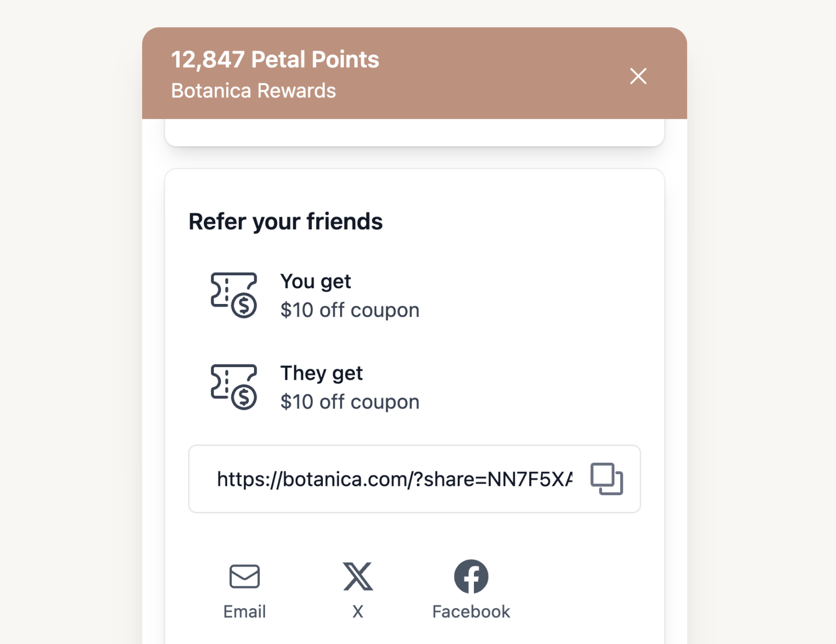Image resolution: width=836 pixels, height=644 pixels.
Task: Click the "Facebook" text label
Action: (x=471, y=612)
